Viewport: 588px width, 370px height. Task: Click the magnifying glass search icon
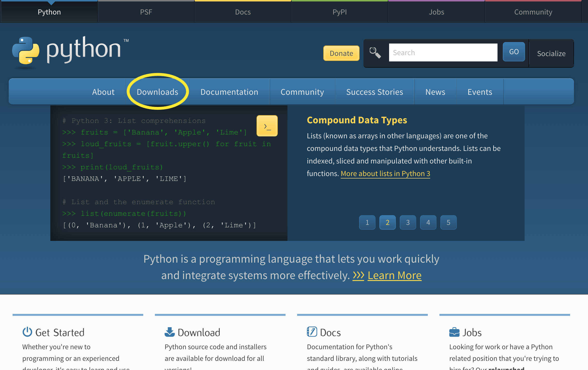pyautogui.click(x=375, y=53)
